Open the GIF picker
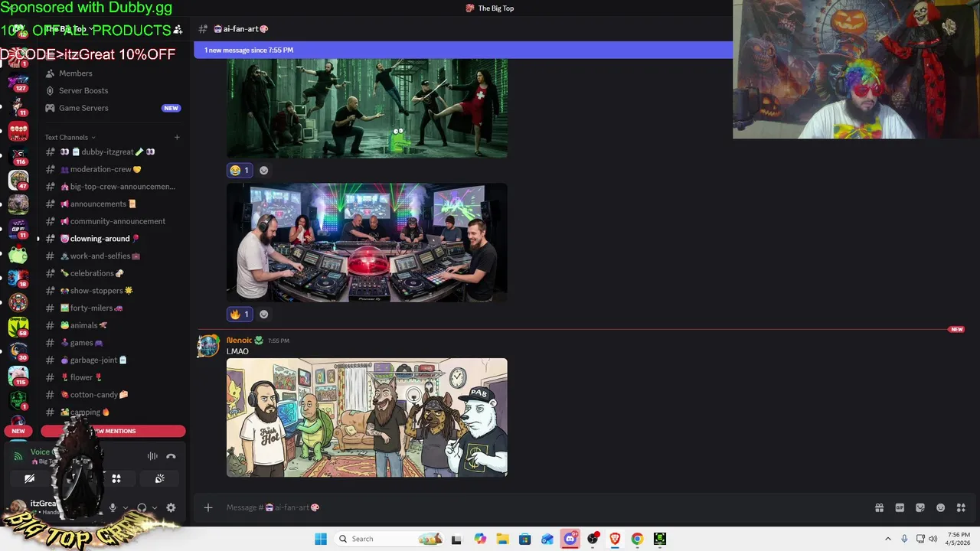The width and height of the screenshot is (980, 551). tap(900, 507)
